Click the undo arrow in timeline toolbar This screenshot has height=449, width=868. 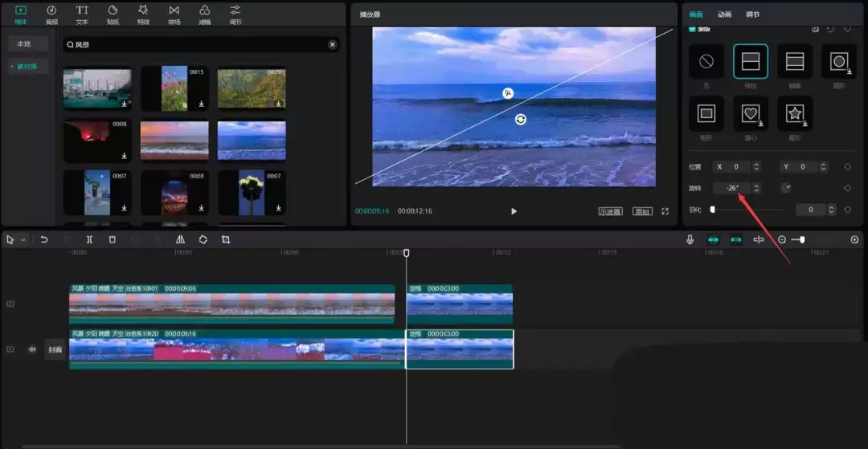point(44,239)
